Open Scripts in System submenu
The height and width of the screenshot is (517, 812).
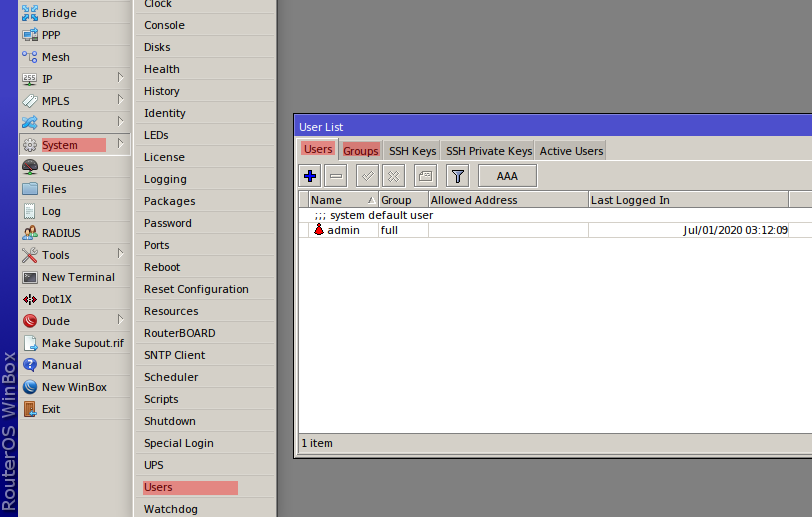pyautogui.click(x=205, y=399)
